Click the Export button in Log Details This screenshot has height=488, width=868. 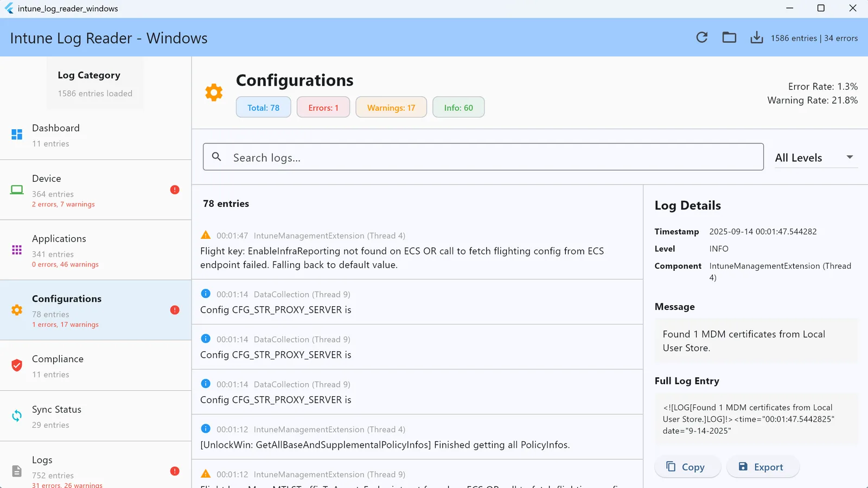762,467
